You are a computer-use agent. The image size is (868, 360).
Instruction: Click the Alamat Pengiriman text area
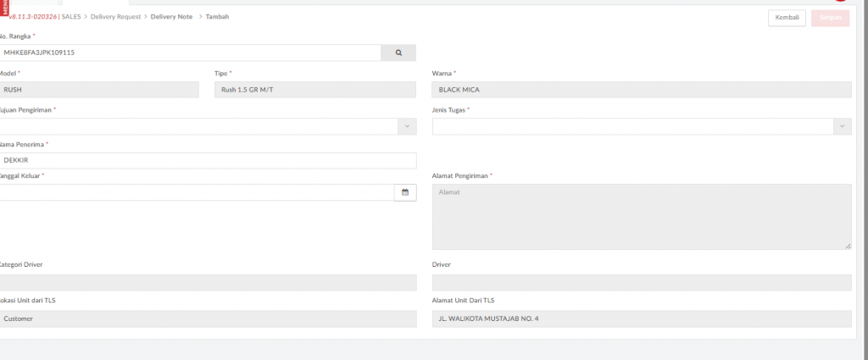click(x=641, y=217)
